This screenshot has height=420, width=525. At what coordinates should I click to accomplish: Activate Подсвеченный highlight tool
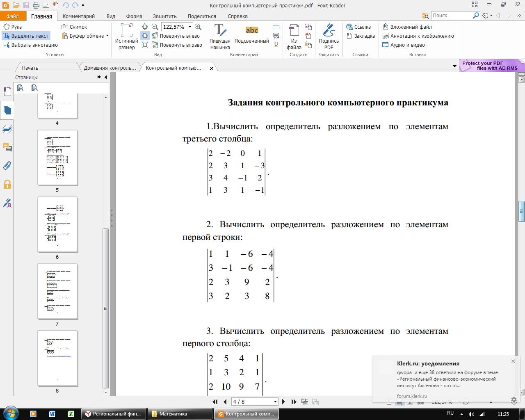[x=251, y=34]
